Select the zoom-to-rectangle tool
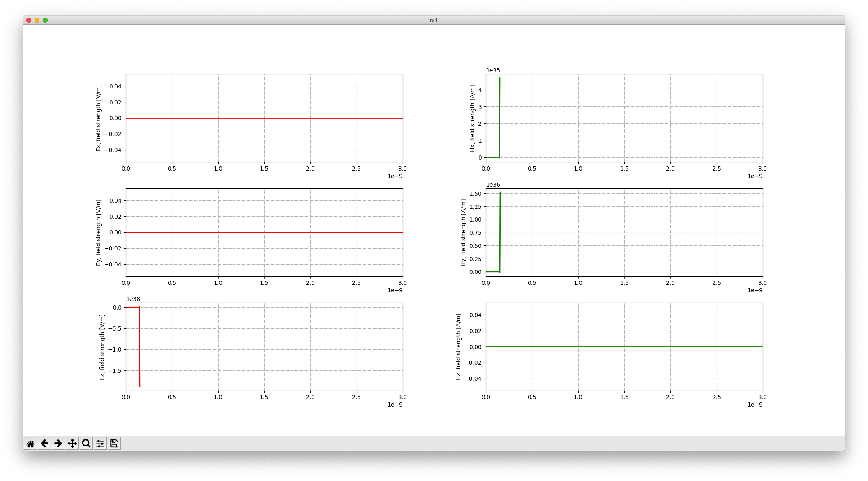This screenshot has width=868, height=481. coord(86,443)
